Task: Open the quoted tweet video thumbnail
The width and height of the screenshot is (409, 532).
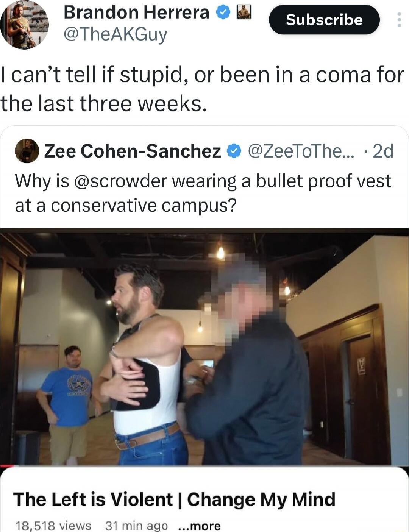Action: 204,347
